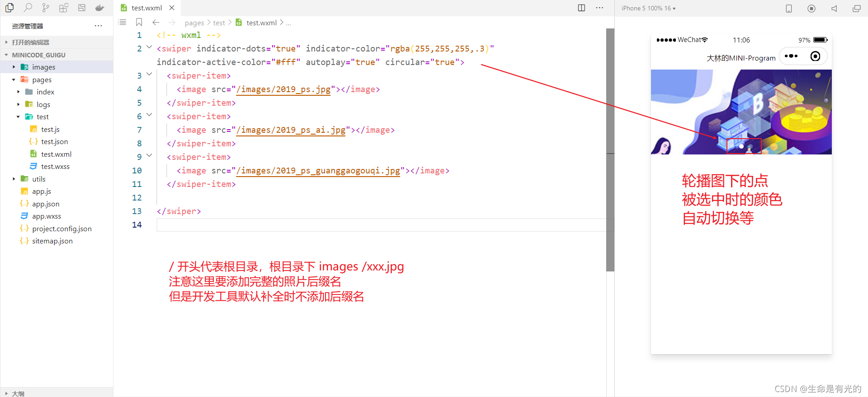868x397 pixels.
Task: Click test in the breadcrumb
Action: (219, 23)
